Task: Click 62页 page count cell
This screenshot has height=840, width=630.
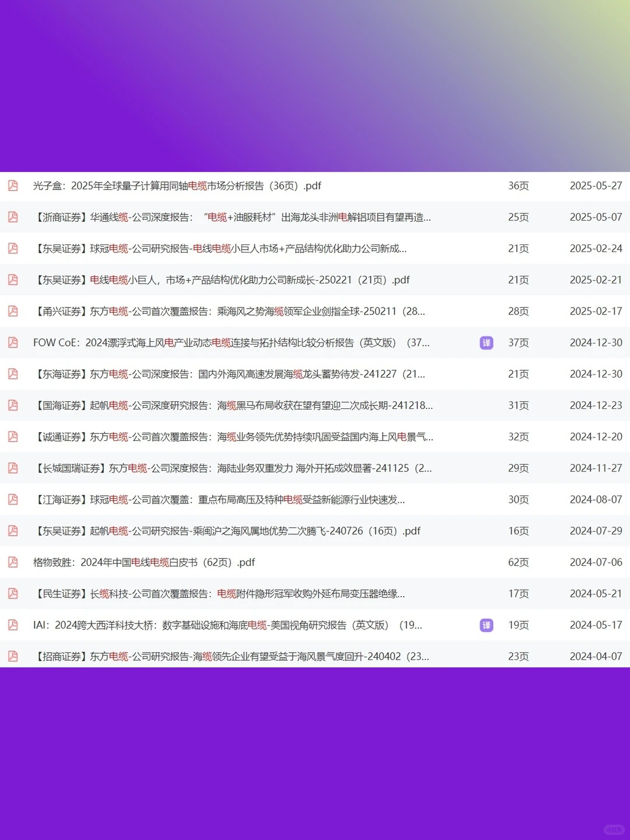Action: click(x=519, y=562)
